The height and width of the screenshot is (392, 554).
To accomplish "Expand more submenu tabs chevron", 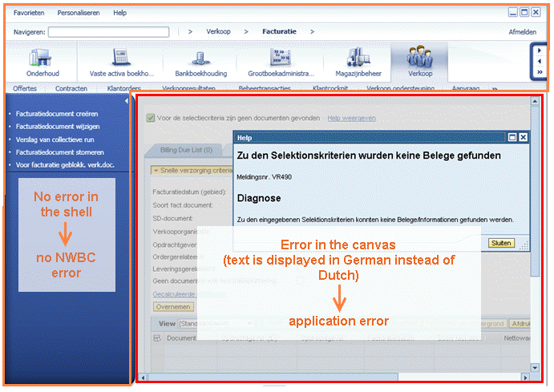I will coord(495,88).
